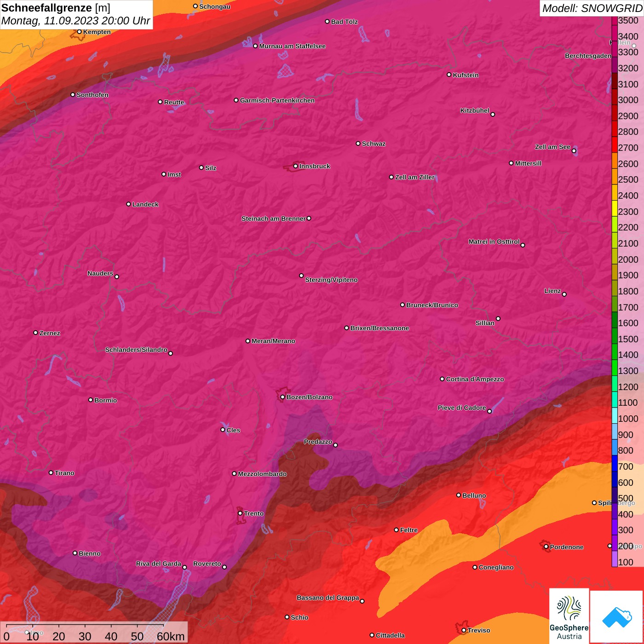Click the date Montag, 11.09.2023 20:00 Uhr
644x644 pixels.
[x=76, y=21]
